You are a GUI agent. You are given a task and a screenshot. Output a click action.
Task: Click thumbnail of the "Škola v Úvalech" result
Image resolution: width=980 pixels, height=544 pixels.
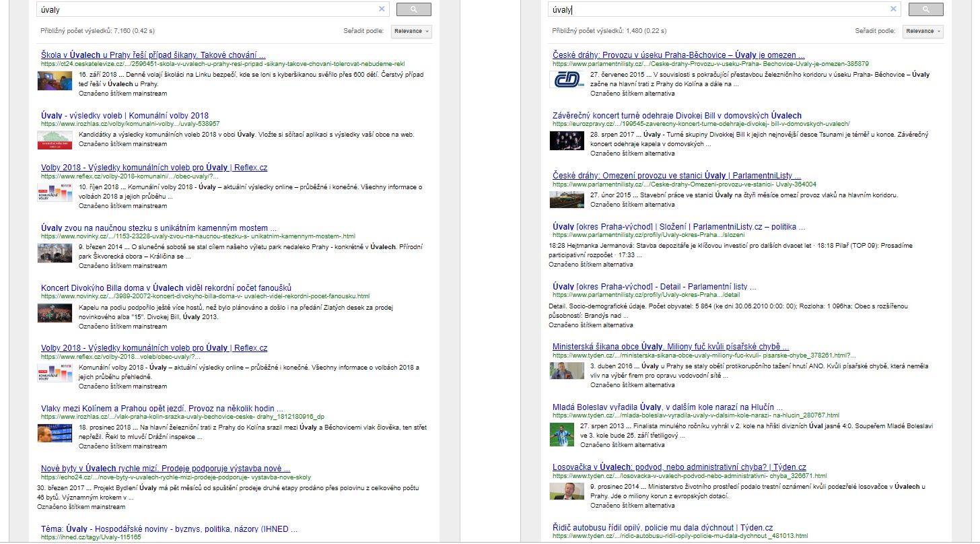[55, 80]
